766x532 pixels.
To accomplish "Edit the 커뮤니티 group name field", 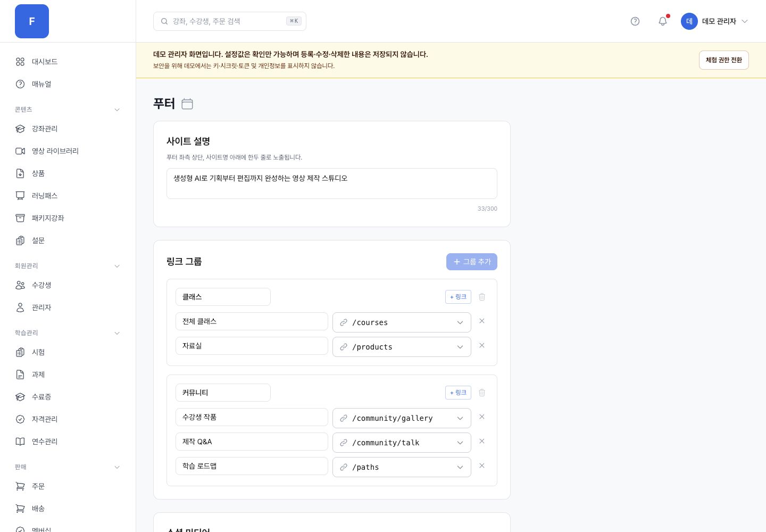I will click(223, 393).
